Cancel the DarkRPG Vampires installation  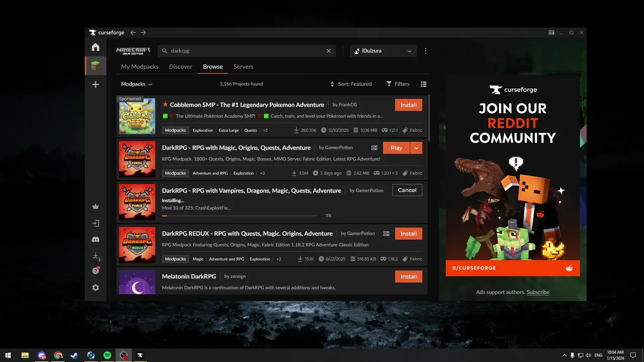click(x=407, y=190)
